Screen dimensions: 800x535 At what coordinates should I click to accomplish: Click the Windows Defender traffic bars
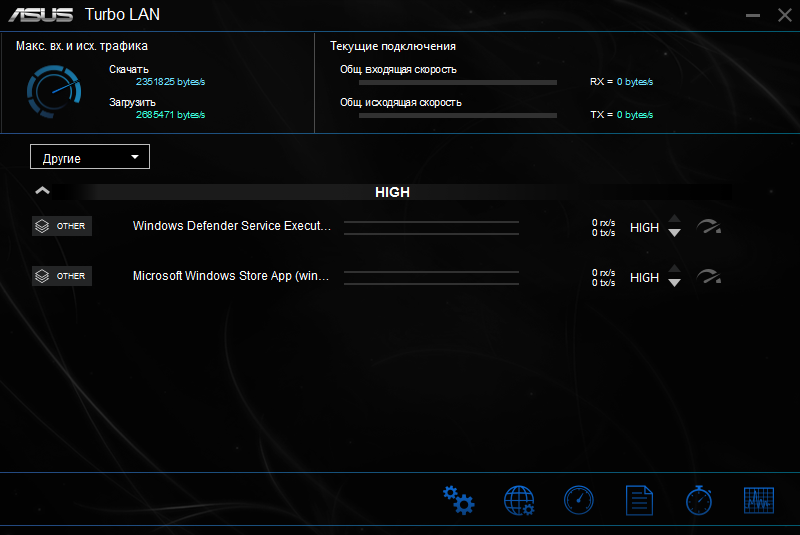pos(431,228)
